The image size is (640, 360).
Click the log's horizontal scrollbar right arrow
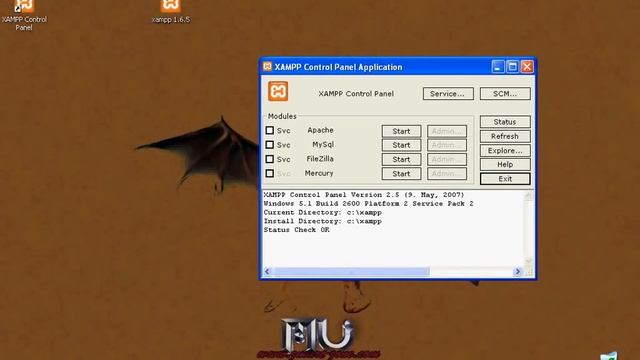point(518,271)
